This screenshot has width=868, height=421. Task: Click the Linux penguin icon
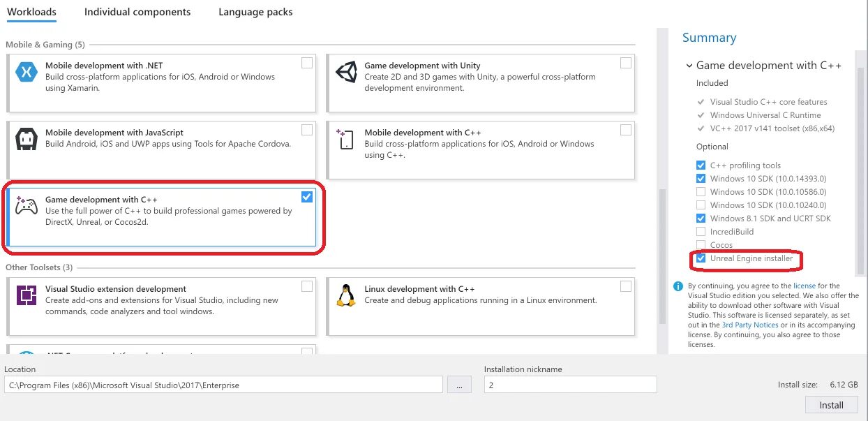pos(346,295)
